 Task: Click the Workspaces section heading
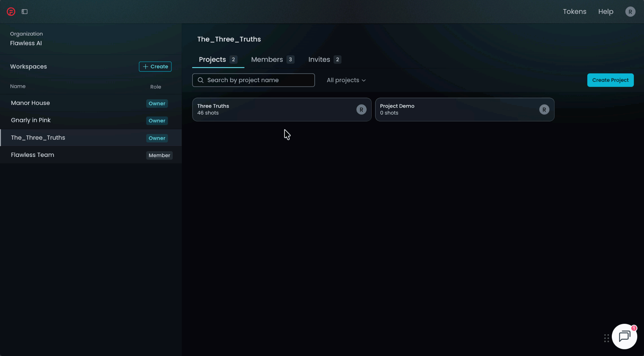29,67
